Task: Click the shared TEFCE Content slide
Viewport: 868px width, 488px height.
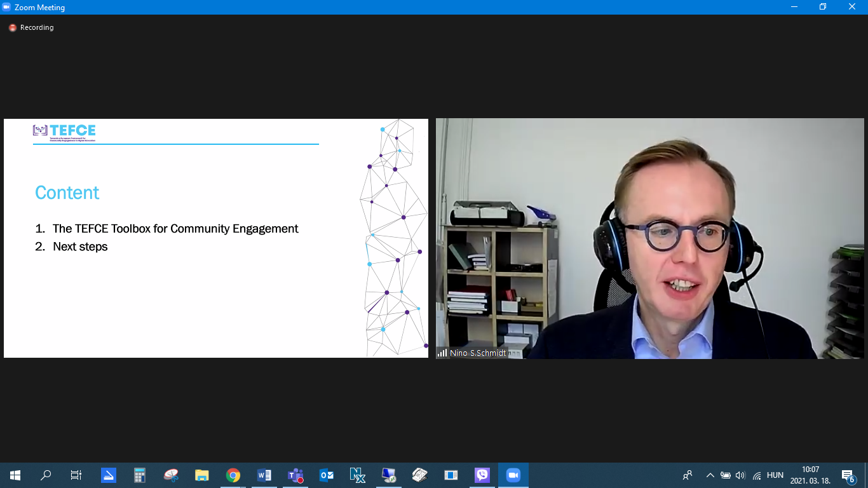Action: click(x=216, y=238)
